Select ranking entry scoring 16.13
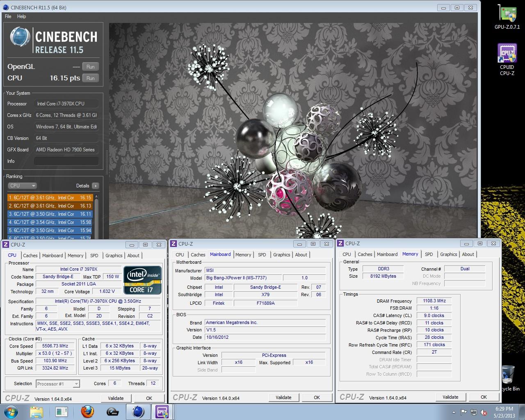Screen dimensions: 525x420 tap(50, 205)
